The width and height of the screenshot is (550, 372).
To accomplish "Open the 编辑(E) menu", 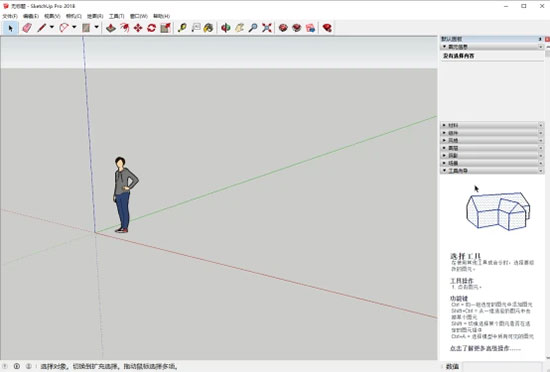I will pos(31,16).
